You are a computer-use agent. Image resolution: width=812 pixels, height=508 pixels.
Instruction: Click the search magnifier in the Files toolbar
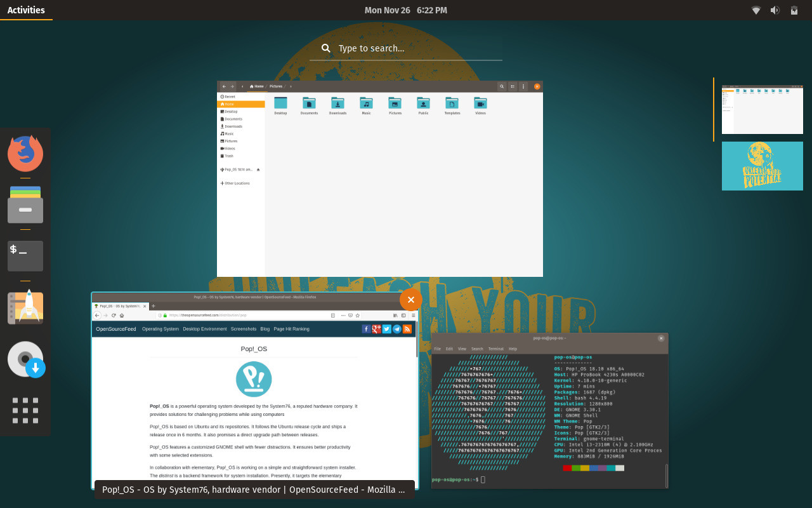[x=501, y=86]
